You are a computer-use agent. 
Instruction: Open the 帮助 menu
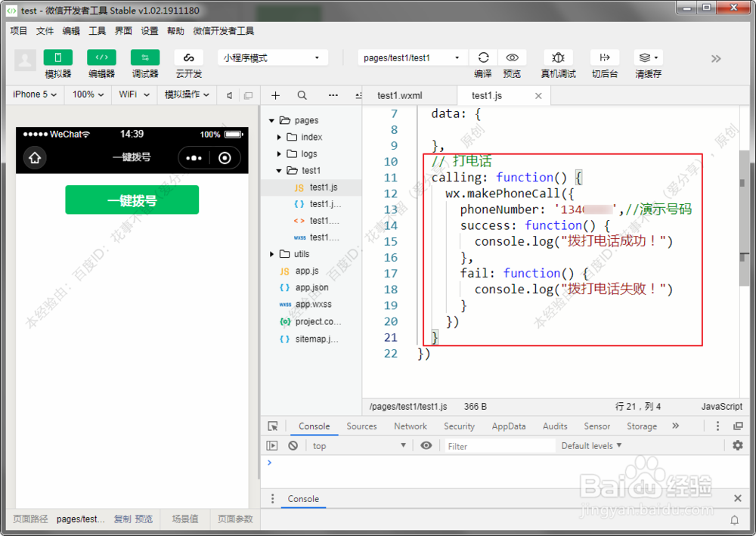tap(175, 31)
